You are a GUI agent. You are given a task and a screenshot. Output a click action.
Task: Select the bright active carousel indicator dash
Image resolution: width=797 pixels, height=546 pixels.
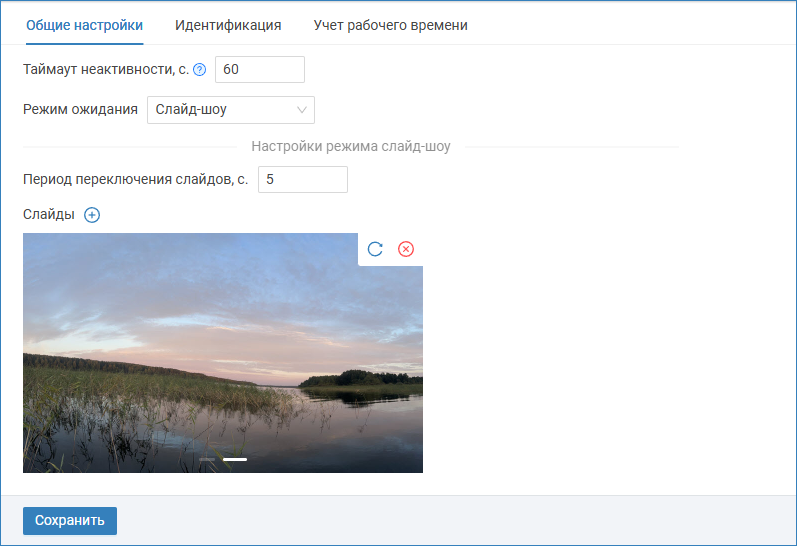pyautogui.click(x=235, y=459)
